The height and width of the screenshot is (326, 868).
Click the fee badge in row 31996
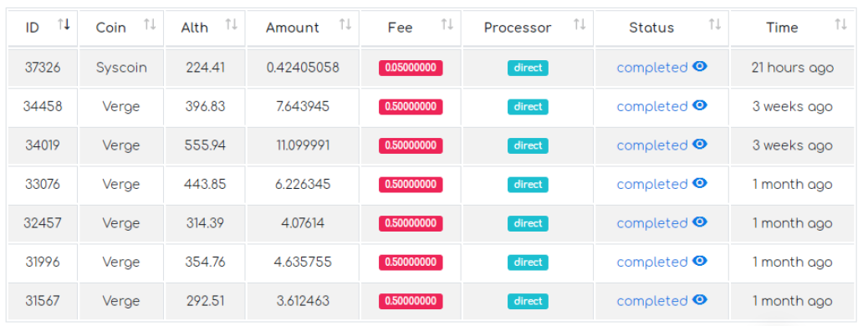pos(411,262)
